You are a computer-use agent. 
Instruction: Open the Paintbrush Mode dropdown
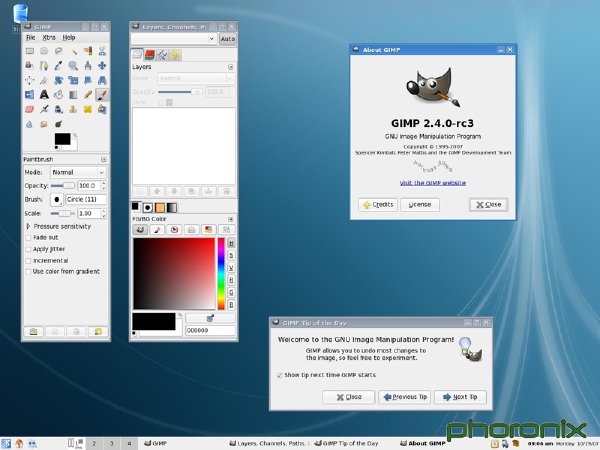78,172
